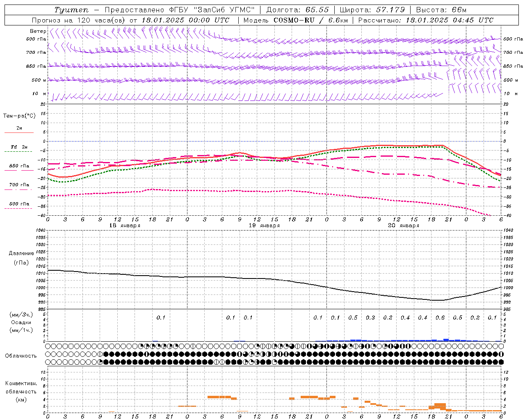
Task: Click the 'Высота: 66м' value
Action: pos(441,10)
